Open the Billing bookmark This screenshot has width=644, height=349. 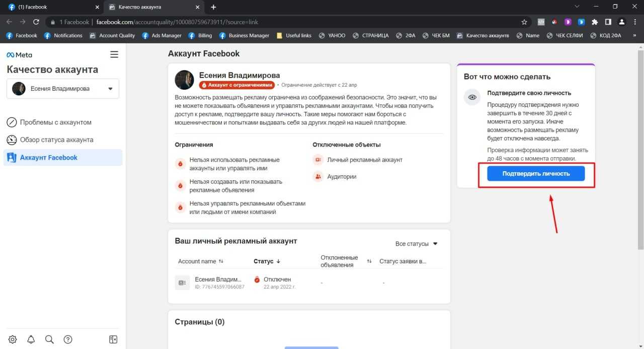pyautogui.click(x=200, y=36)
